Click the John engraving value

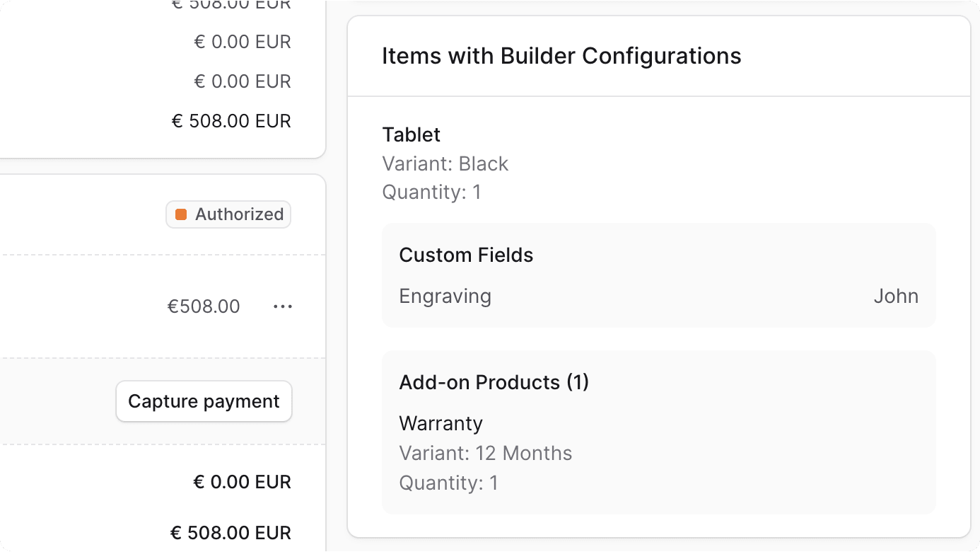coord(896,296)
